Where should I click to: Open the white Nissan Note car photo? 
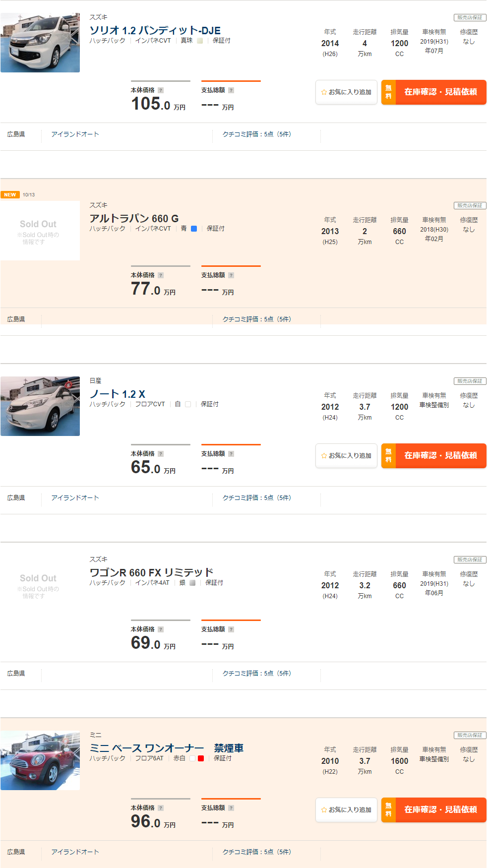coord(40,406)
